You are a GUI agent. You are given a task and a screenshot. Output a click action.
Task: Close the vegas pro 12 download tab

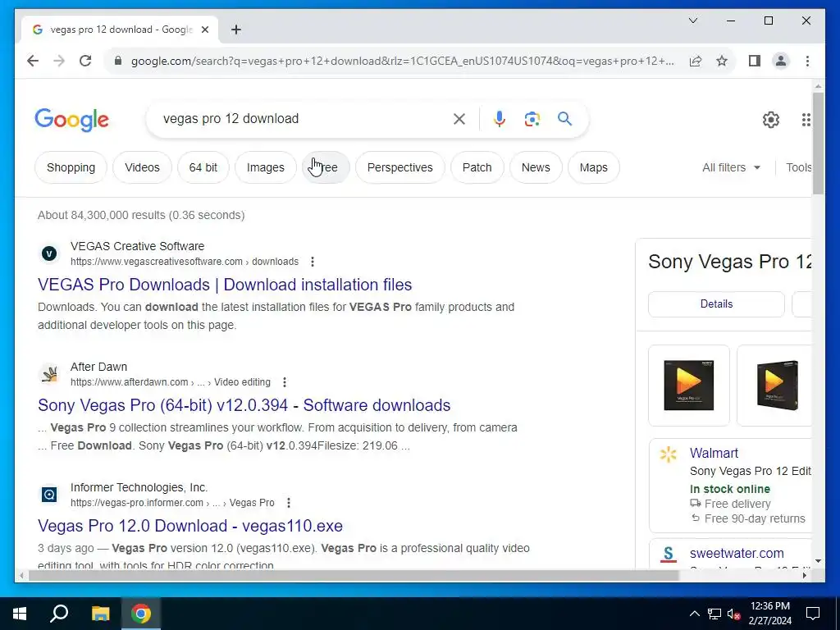(x=204, y=30)
